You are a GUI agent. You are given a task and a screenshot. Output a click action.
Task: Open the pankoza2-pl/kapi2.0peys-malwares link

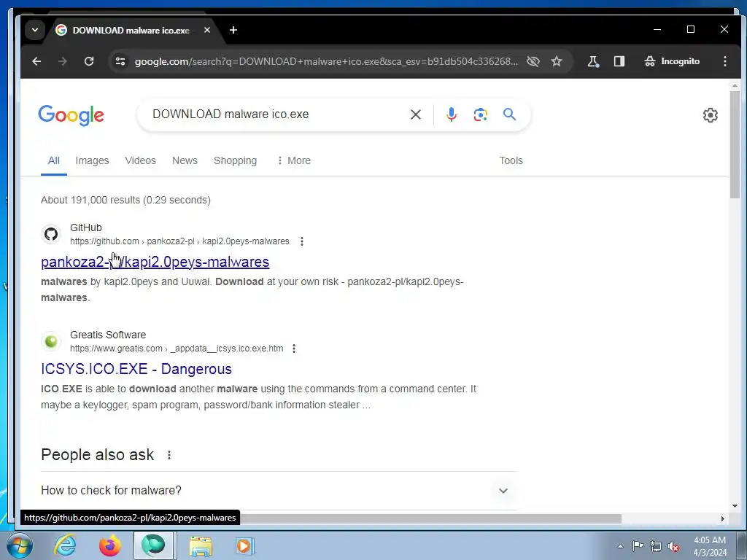[x=155, y=262]
